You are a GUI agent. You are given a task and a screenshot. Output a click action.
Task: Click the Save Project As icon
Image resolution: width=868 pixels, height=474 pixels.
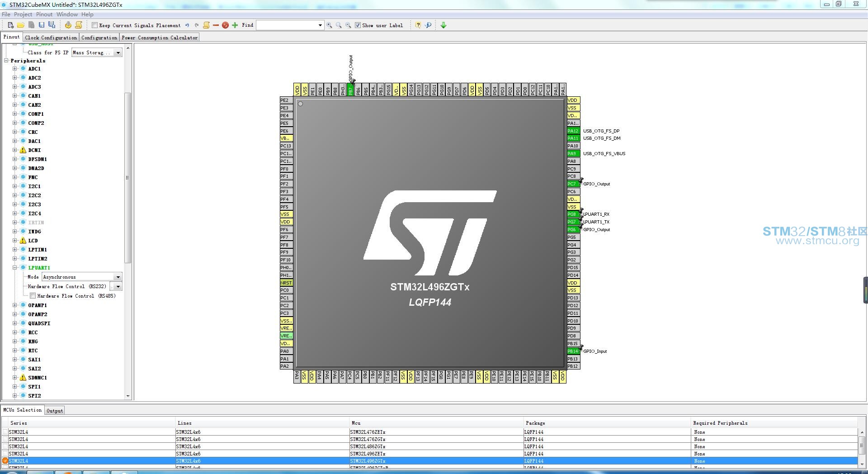52,25
